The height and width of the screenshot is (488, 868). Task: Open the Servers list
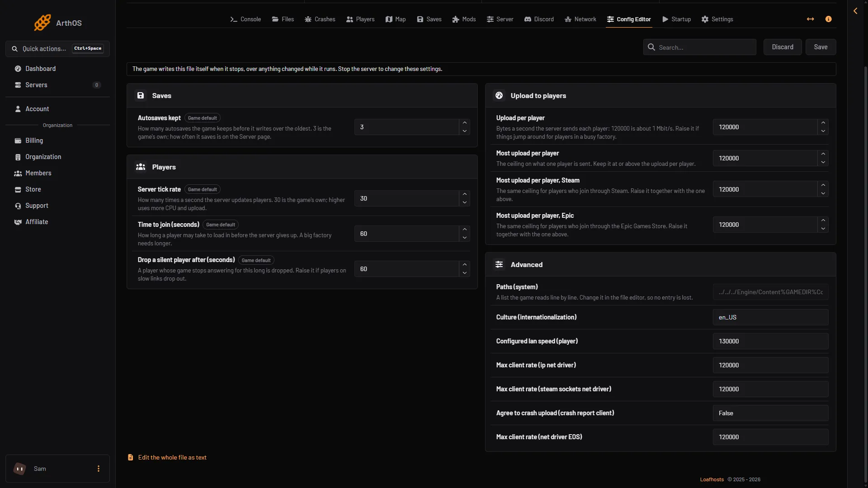pos(57,85)
